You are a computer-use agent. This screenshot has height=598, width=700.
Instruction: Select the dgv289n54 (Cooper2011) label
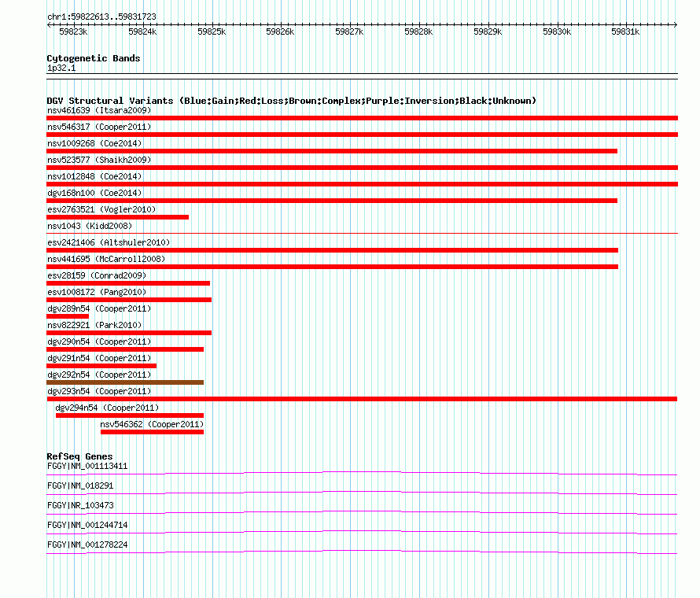(99, 308)
